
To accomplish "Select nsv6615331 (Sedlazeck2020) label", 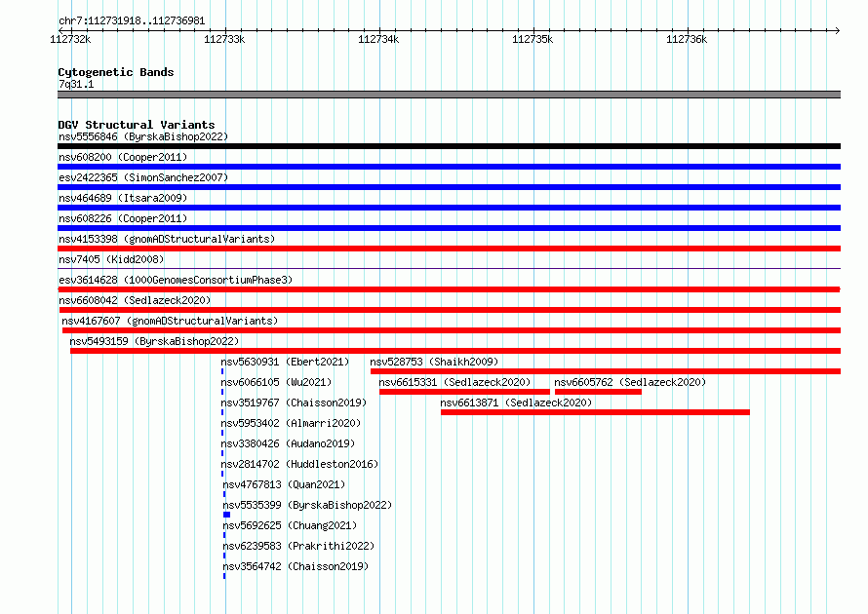I will click(454, 382).
